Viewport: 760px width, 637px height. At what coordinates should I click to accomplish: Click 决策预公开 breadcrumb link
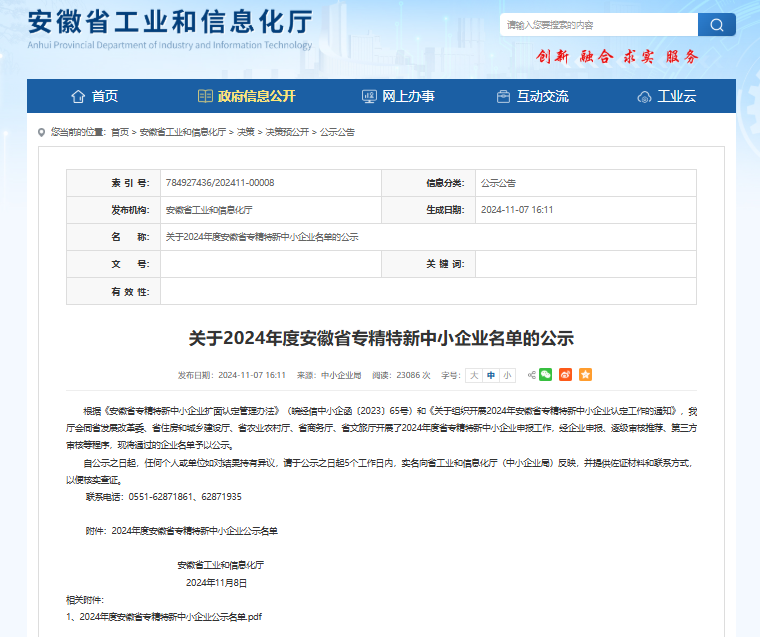coord(288,132)
